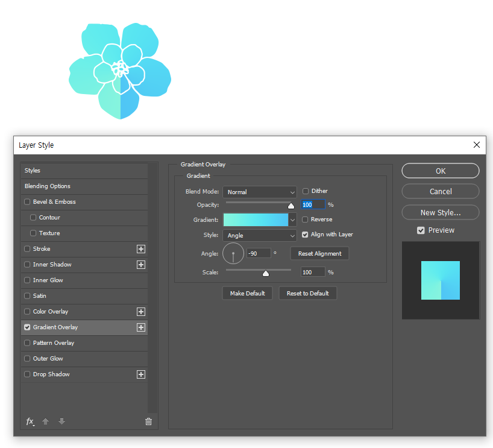Move effect up with arrow icon

(x=46, y=421)
